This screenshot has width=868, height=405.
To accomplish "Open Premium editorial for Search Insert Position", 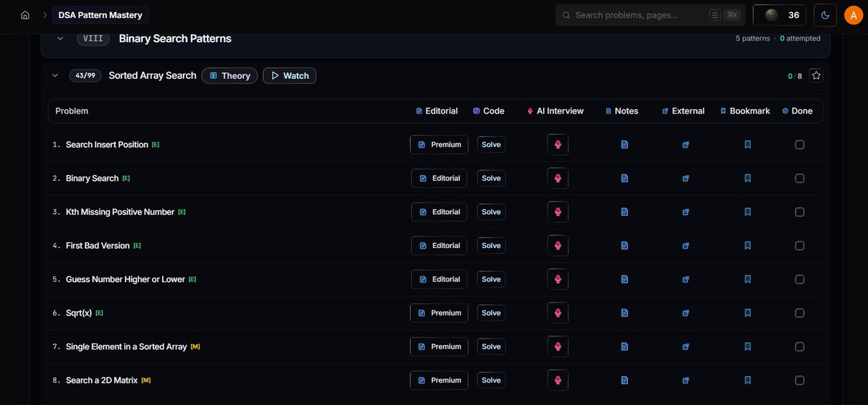I will point(439,145).
